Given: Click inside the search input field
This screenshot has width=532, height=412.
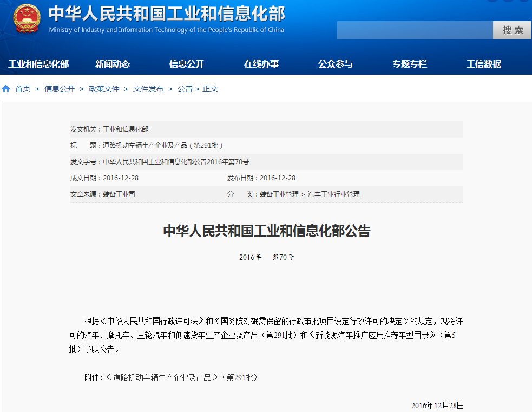Looking at the screenshot, I should (414, 30).
